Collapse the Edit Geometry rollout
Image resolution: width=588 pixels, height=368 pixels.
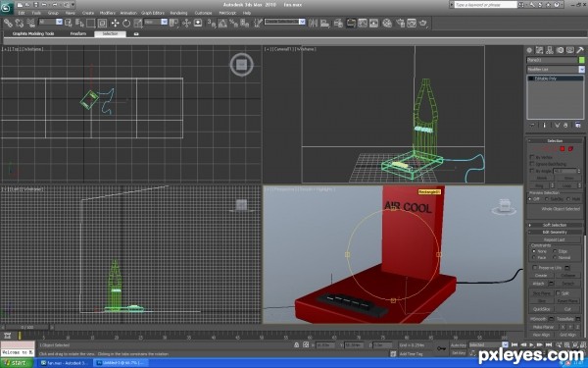tap(555, 232)
